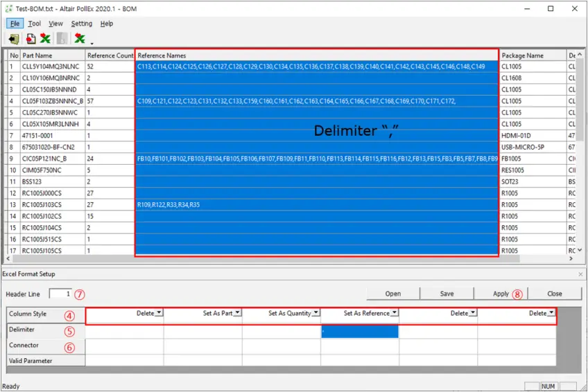Screen dimensions: 588x392
Task: Select part RC1005J103CS cell
Action: [x=53, y=205]
